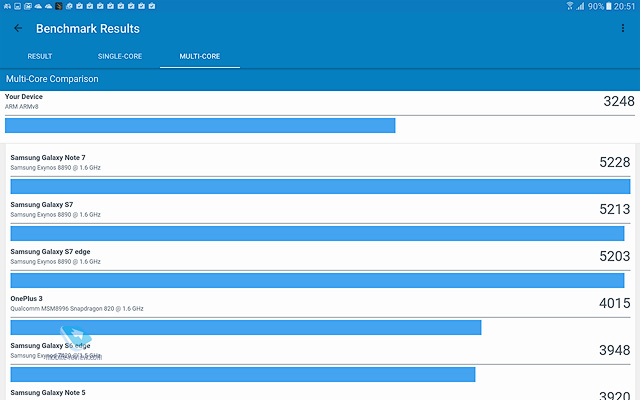The height and width of the screenshot is (400, 640).
Task: Select the Samsung Galaxy S6 edge entry
Action: (50, 345)
